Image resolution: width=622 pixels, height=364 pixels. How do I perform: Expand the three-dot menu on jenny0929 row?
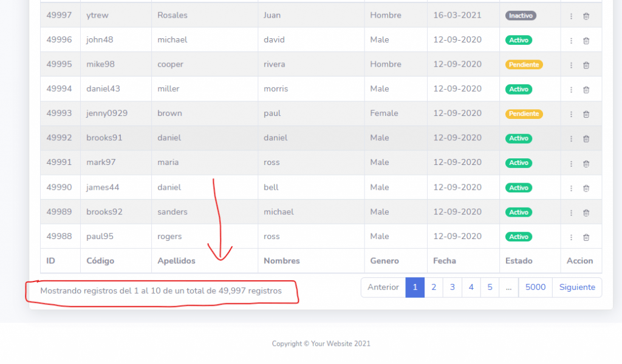(x=571, y=113)
